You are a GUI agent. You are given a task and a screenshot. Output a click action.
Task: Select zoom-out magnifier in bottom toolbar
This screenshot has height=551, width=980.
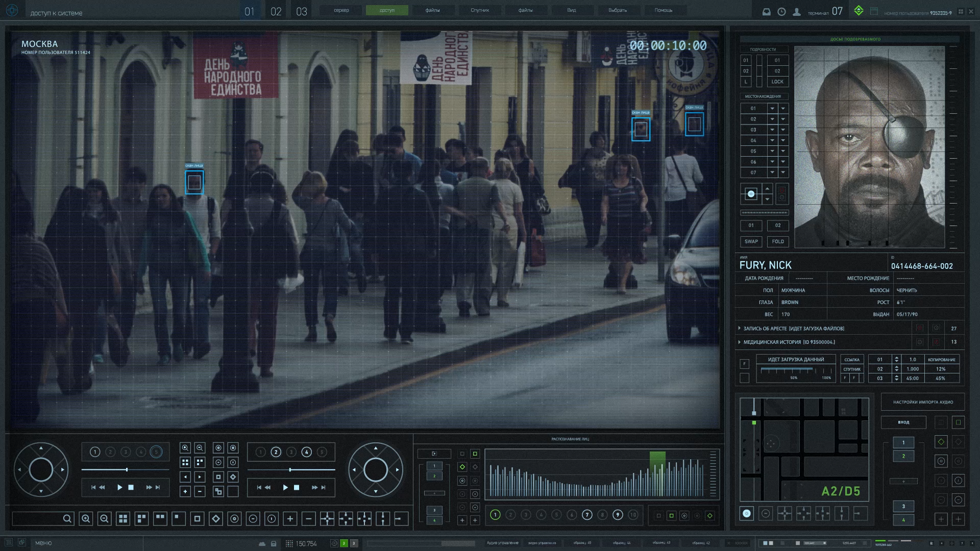[104, 519]
